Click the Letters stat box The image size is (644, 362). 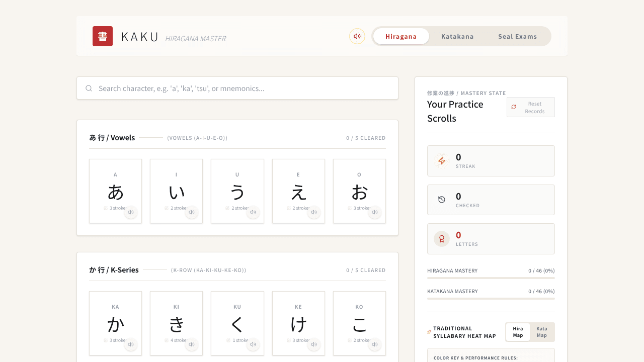coord(491,239)
